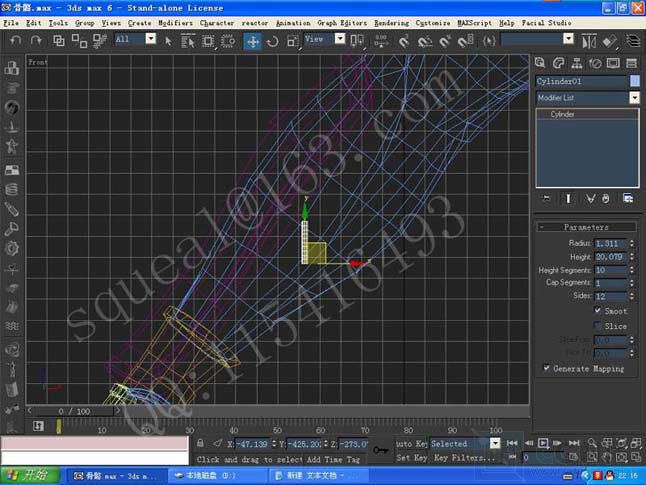The height and width of the screenshot is (485, 646).
Task: Click the frame 0 marker on the trackbar
Action: click(x=59, y=426)
